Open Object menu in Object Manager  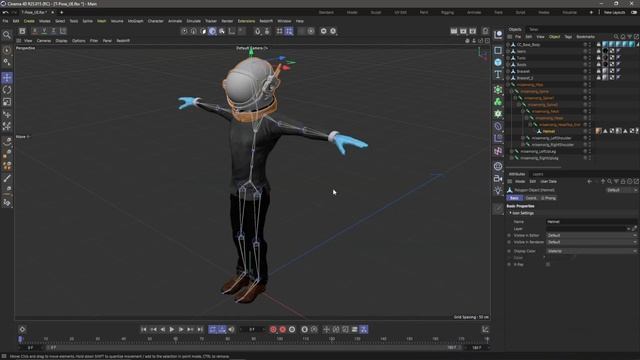[554, 37]
